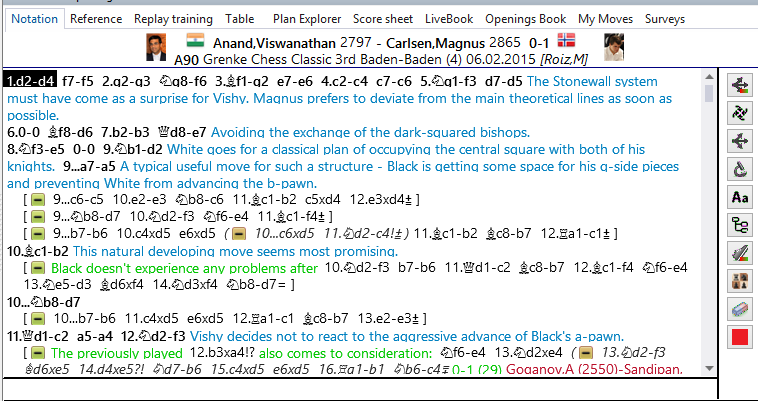The width and height of the screenshot is (758, 401).
Task: Select the eraser icon in right toolbar
Action: [x=741, y=309]
